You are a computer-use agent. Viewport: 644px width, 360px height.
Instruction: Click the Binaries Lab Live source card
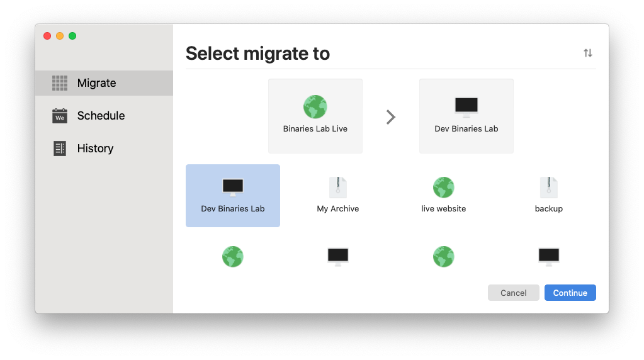coord(315,116)
